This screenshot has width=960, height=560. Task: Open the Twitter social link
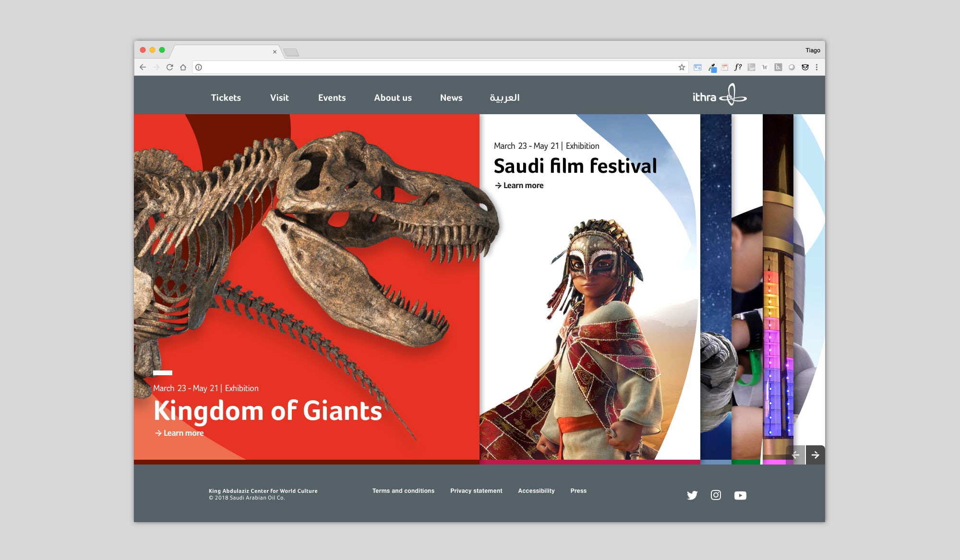coord(692,495)
